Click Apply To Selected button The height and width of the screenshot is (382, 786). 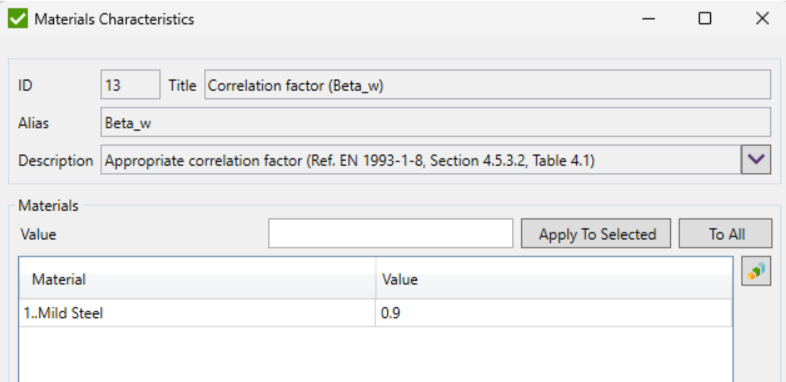pyautogui.click(x=596, y=234)
